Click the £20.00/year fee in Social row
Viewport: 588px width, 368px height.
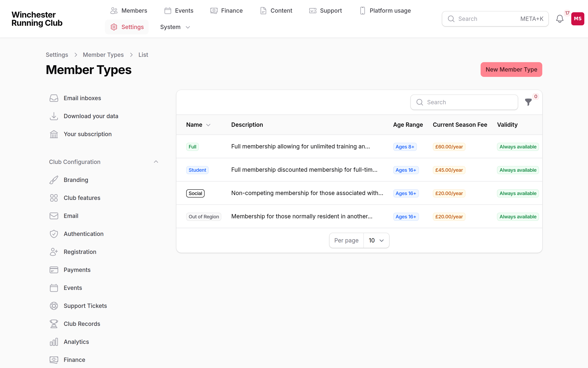coord(449,193)
